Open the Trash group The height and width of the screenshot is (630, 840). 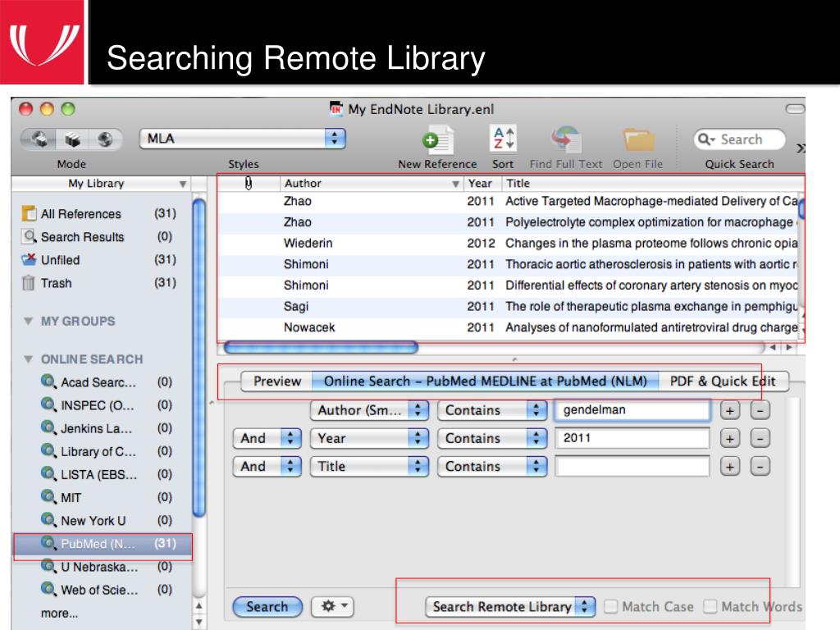pyautogui.click(x=56, y=283)
